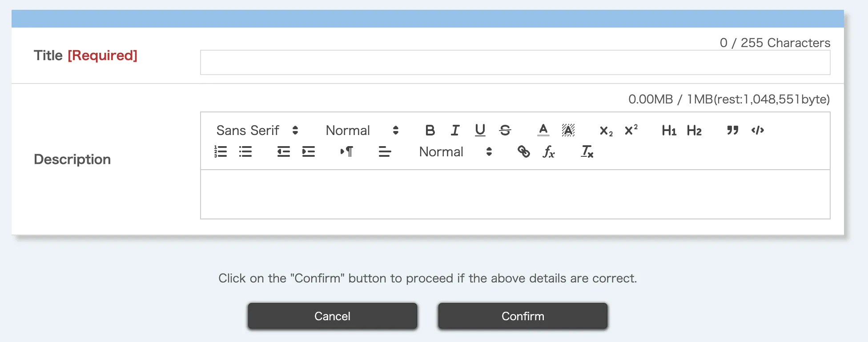Apply superscript formatting
This screenshot has height=342, width=868.
[x=631, y=130]
